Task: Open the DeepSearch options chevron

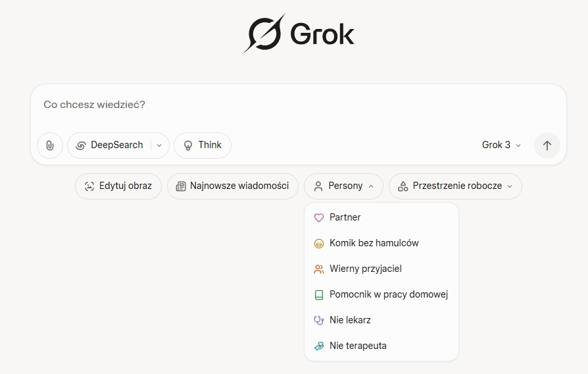Action: pyautogui.click(x=159, y=146)
